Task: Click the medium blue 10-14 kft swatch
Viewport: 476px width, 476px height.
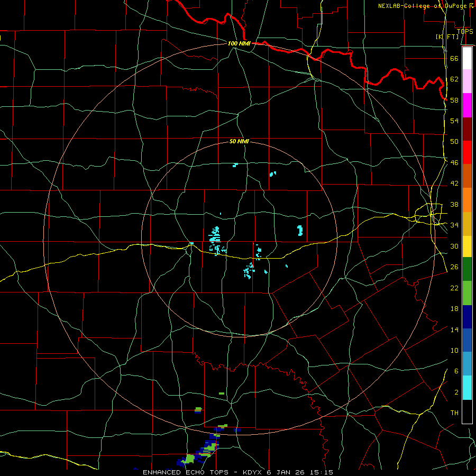Action: pyautogui.click(x=467, y=340)
